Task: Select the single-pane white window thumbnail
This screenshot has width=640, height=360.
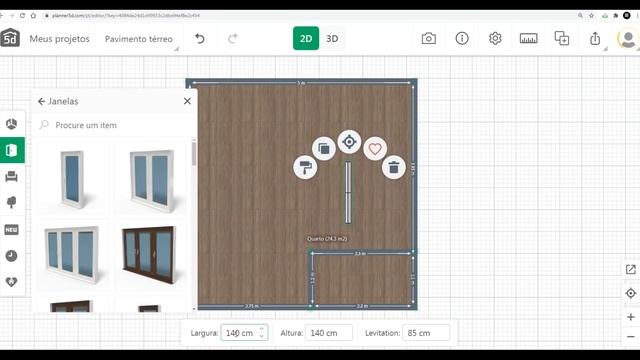Action: click(73, 179)
